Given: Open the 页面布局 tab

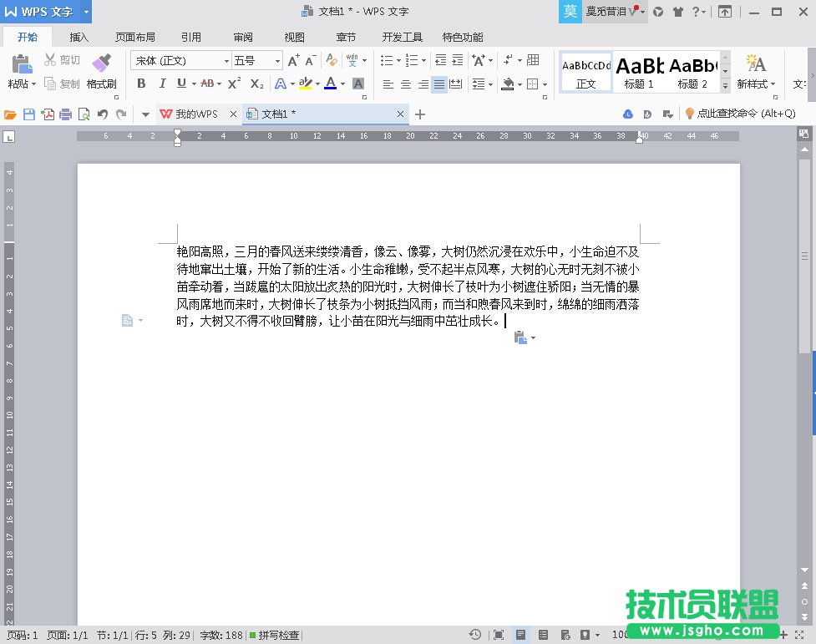Looking at the screenshot, I should point(137,36).
